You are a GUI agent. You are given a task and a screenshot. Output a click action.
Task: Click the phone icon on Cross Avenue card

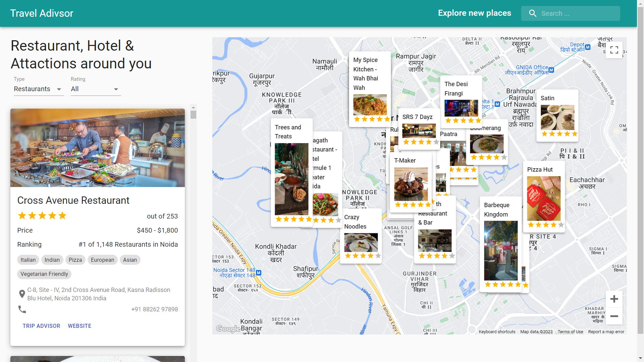click(22, 309)
